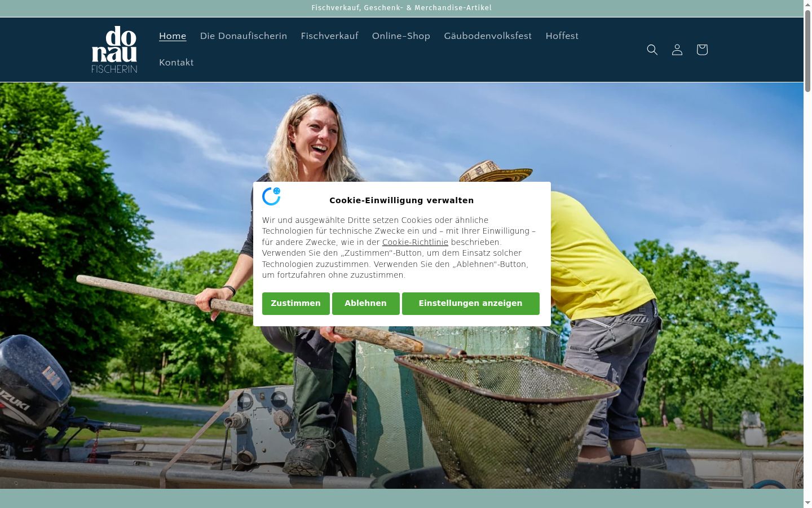Open the account login icon
The image size is (812, 508).
pos(677,50)
